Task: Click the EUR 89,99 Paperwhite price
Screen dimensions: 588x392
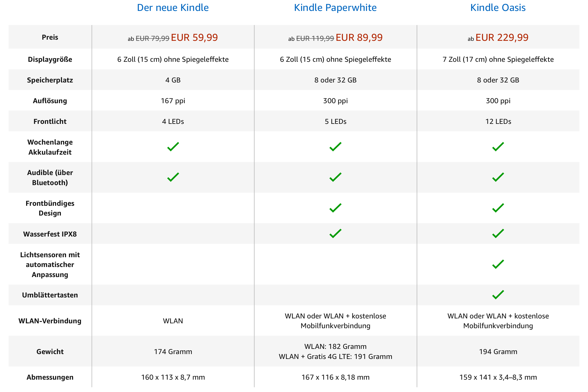Action: pyautogui.click(x=359, y=38)
